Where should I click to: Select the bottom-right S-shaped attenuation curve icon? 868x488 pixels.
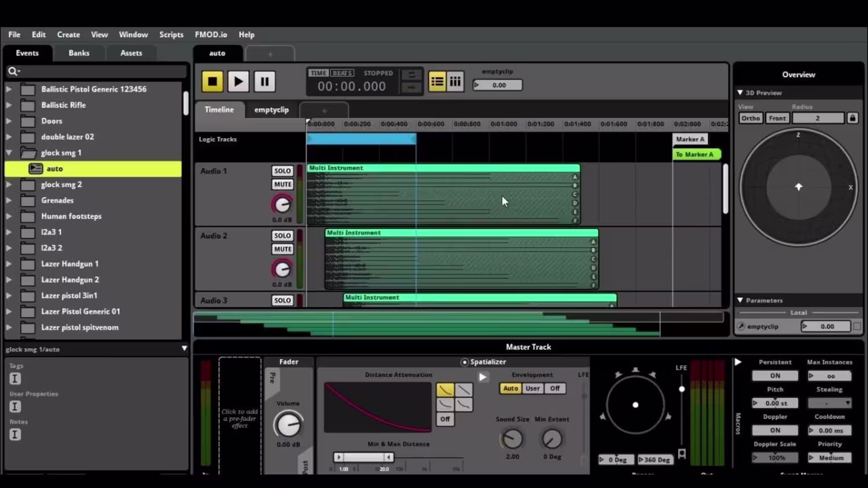(464, 404)
